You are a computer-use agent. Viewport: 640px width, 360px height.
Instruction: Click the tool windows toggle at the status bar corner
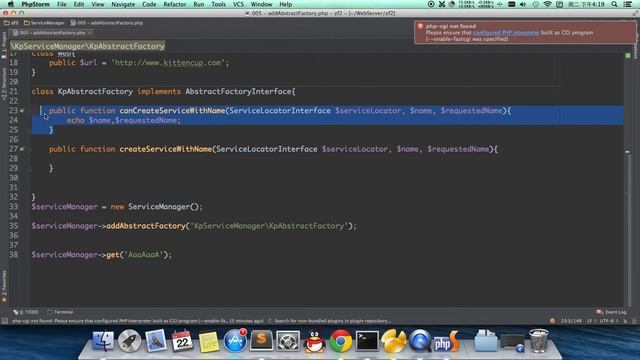pyautogui.click(x=4, y=321)
